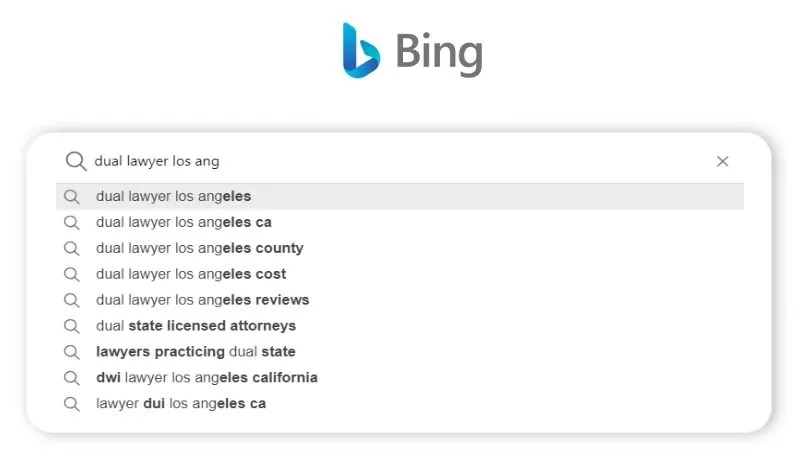Select 'dual state licensed attorneys' suggestion
This screenshot has width=800, height=458.
195,326
